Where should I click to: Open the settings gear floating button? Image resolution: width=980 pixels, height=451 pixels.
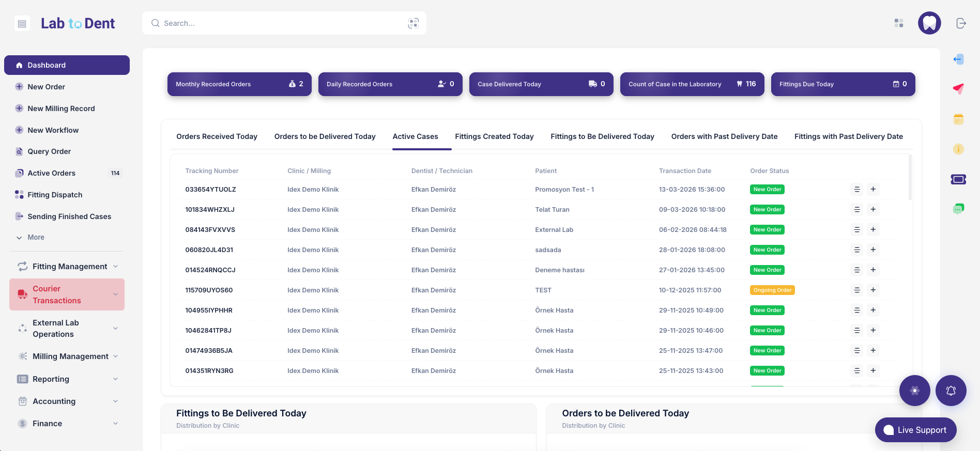[x=914, y=391]
